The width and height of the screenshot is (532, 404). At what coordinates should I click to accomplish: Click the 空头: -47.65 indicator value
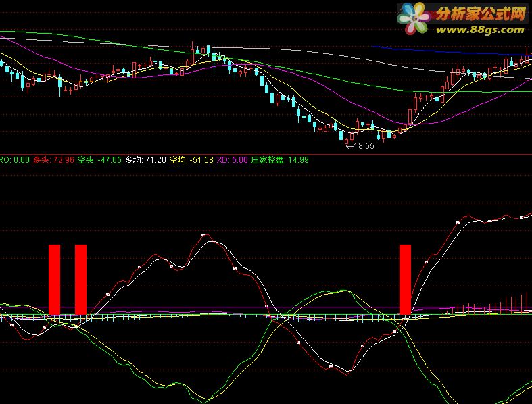[x=99, y=159]
